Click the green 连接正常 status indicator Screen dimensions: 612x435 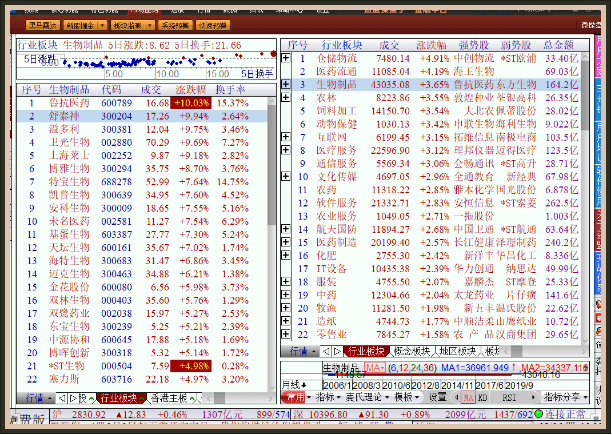click(x=538, y=414)
